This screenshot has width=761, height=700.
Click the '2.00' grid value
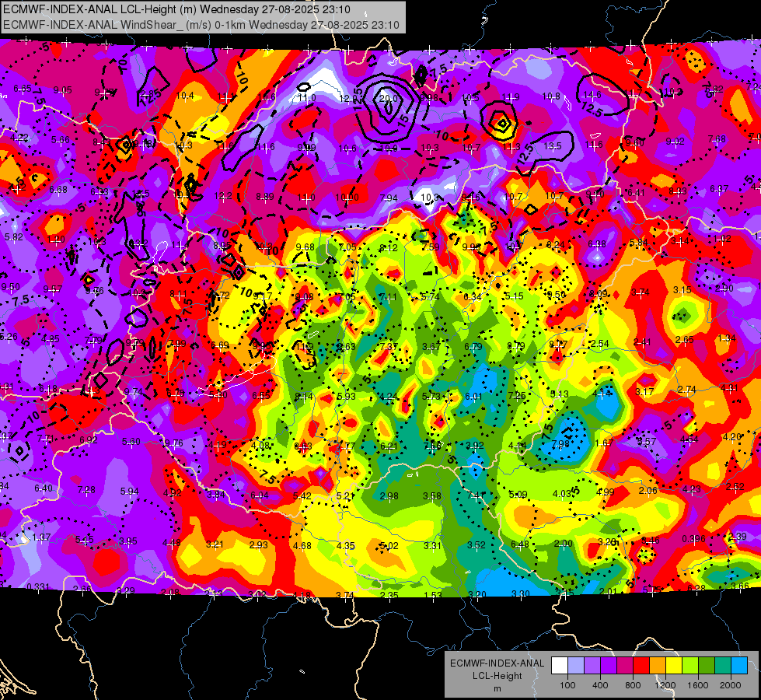[x=564, y=543]
